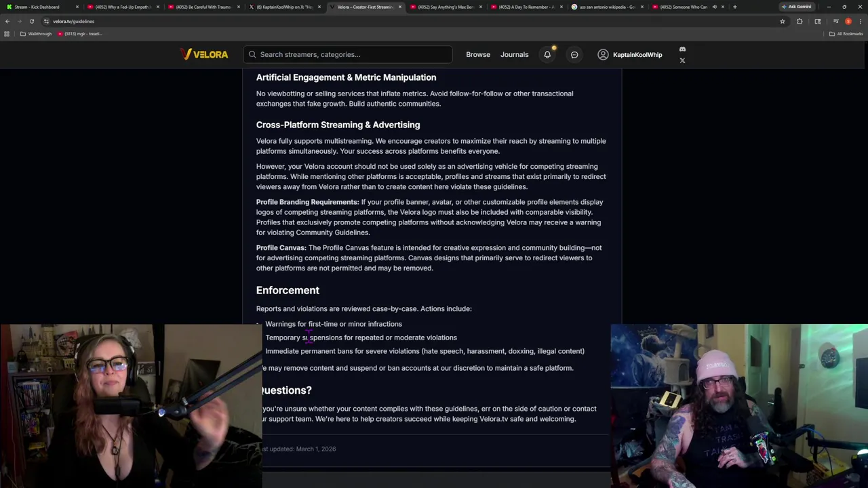Open the X social icon in Velora header
The width and height of the screenshot is (868, 488).
pyautogui.click(x=682, y=60)
